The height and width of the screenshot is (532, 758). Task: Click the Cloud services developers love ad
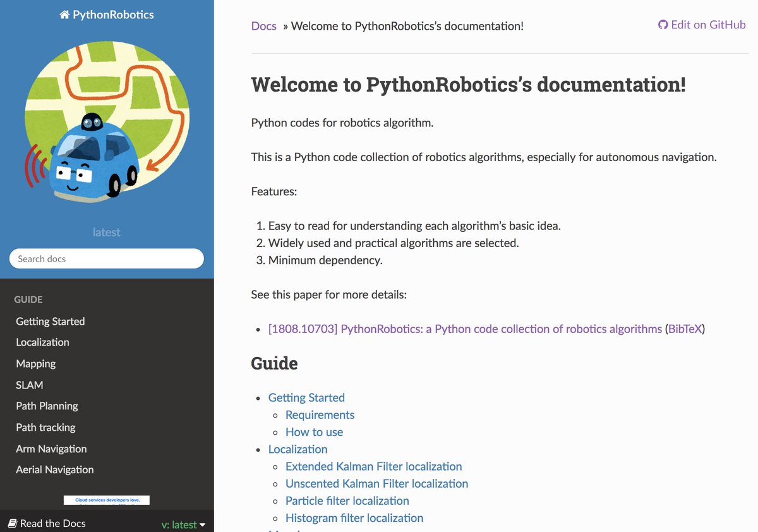point(107,500)
